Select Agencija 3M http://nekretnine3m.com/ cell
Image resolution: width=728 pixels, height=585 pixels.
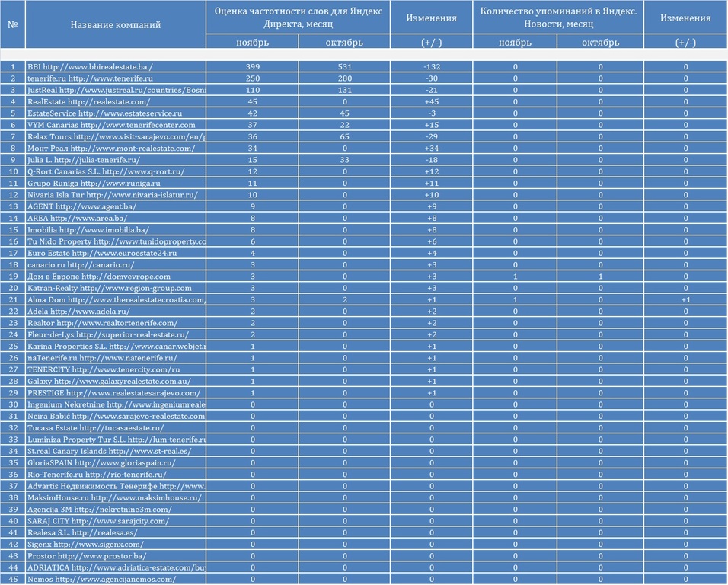[116, 510]
